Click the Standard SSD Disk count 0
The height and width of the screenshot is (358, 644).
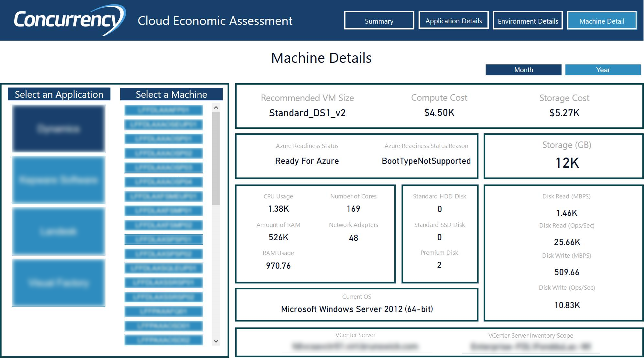[x=440, y=237]
